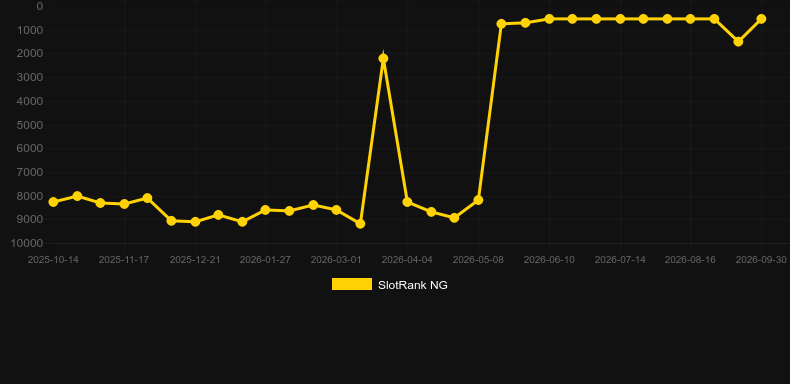Select the data point above 2026-06-10
This screenshot has width=790, height=384.
549,19
